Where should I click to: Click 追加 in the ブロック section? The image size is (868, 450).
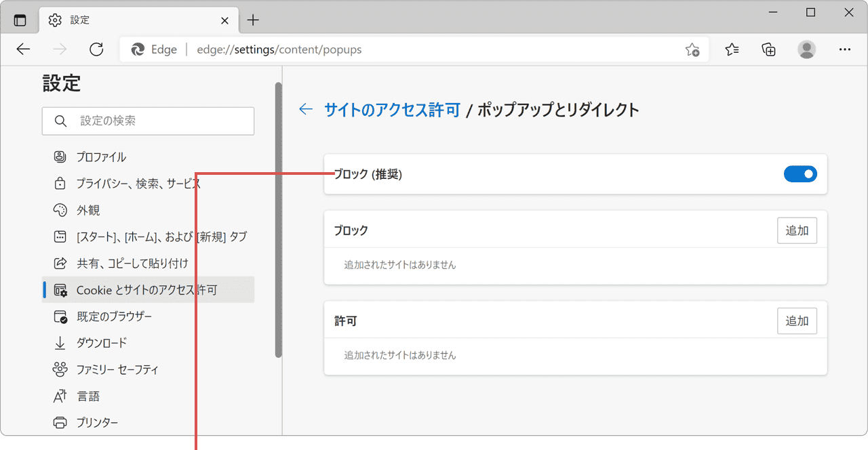tap(797, 230)
